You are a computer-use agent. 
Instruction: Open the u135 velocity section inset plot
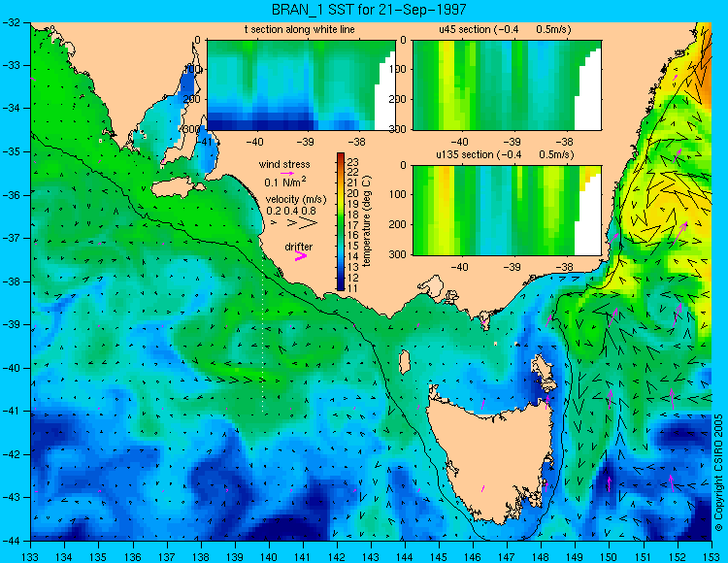pyautogui.click(x=507, y=211)
